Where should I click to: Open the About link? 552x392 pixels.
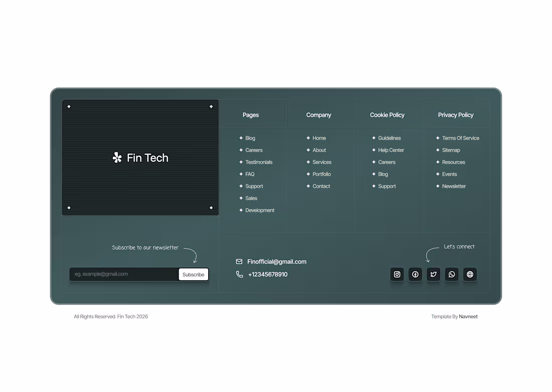[319, 150]
